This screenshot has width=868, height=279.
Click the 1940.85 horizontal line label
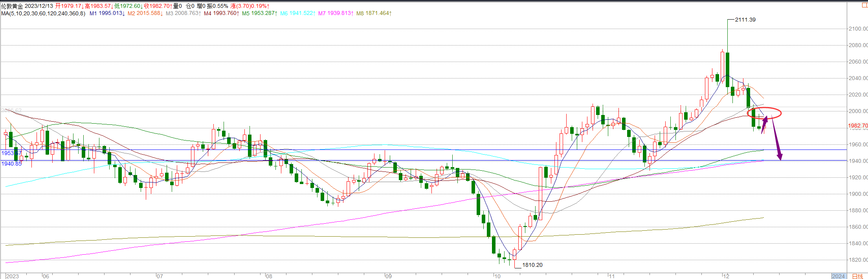11,164
